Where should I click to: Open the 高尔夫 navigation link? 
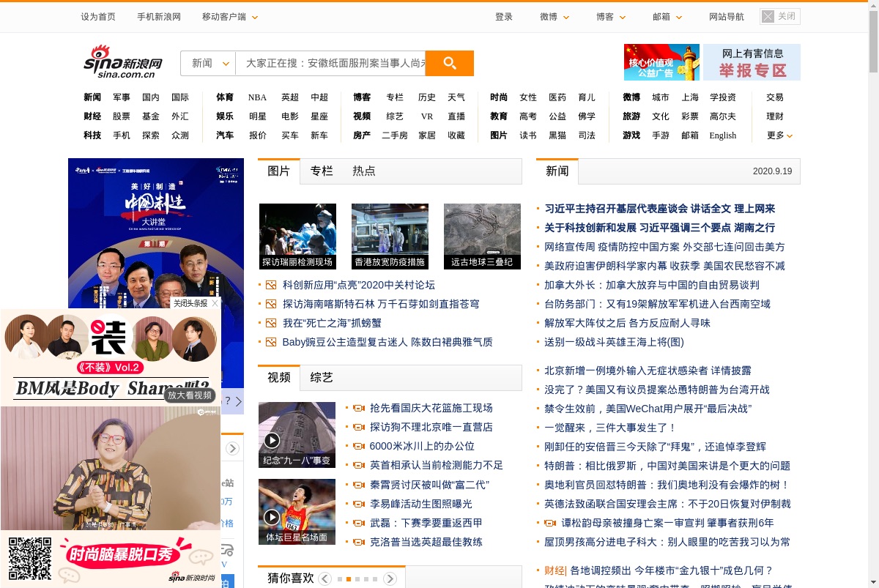pyautogui.click(x=723, y=116)
